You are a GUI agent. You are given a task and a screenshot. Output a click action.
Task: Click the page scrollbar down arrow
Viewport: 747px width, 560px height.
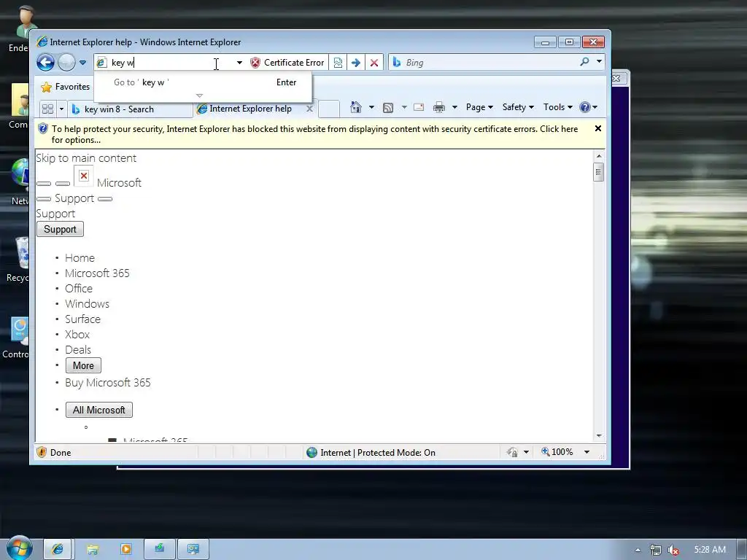pyautogui.click(x=599, y=436)
